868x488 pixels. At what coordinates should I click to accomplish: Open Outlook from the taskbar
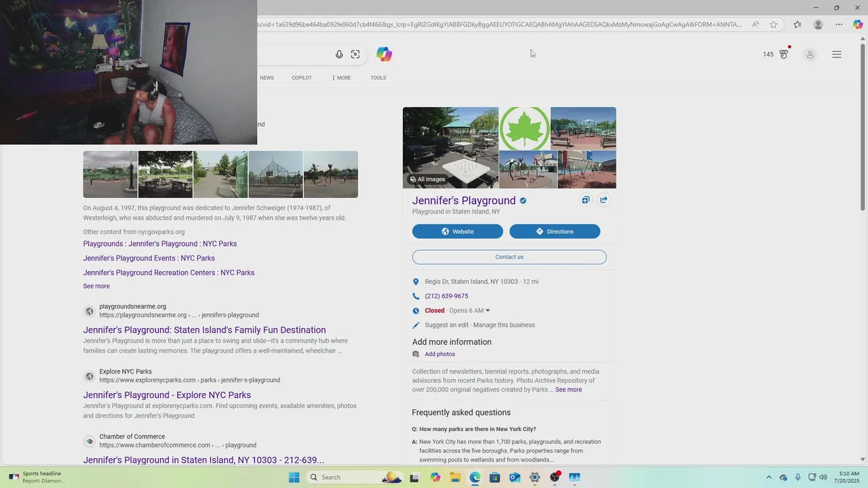pos(515,477)
